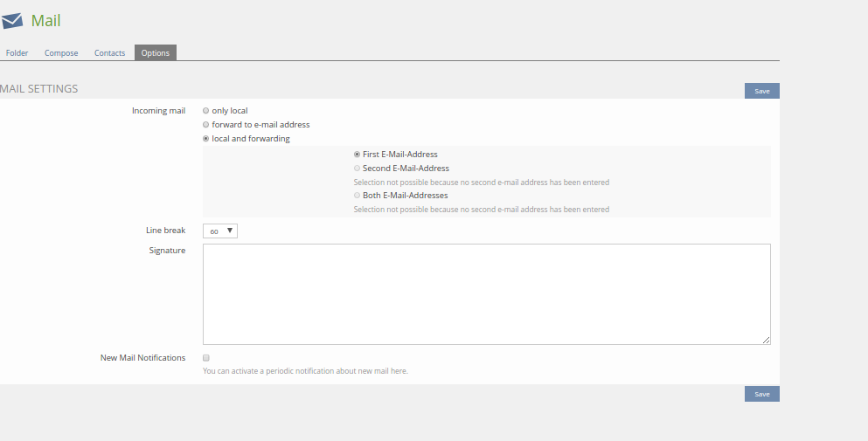This screenshot has width=868, height=441.
Task: Enable the New Mail Notifications checkbox
Action: coord(206,358)
